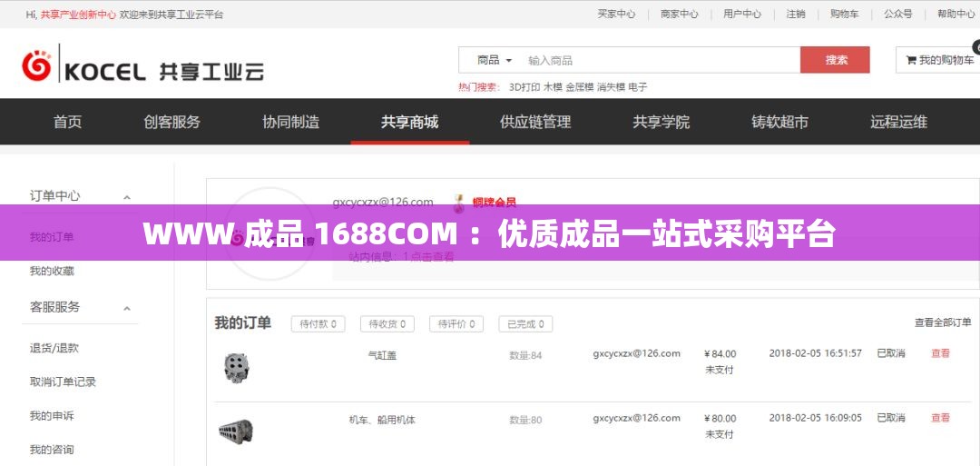This screenshot has width=980, height=466.
Task: Open 用户中心 in top bar
Action: click(742, 14)
